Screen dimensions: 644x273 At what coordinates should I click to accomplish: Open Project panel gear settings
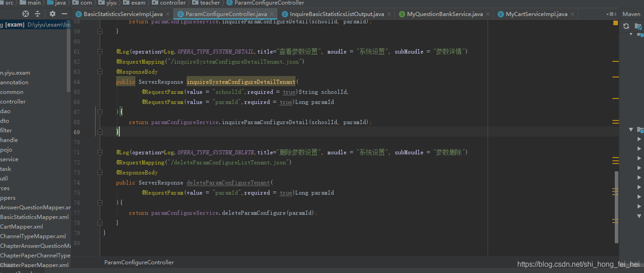click(x=53, y=14)
